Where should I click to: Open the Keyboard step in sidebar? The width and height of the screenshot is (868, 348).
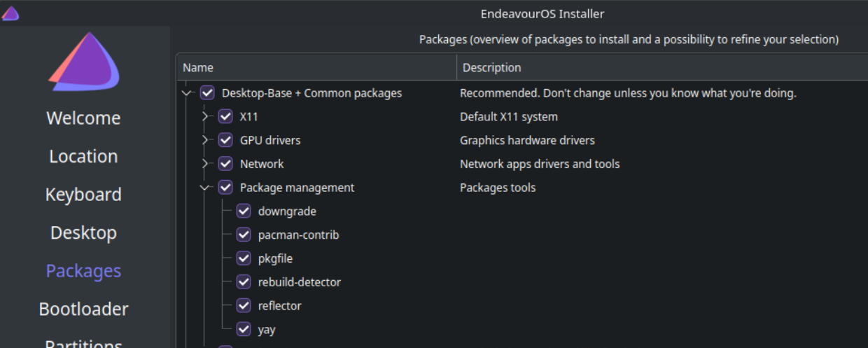[83, 195]
